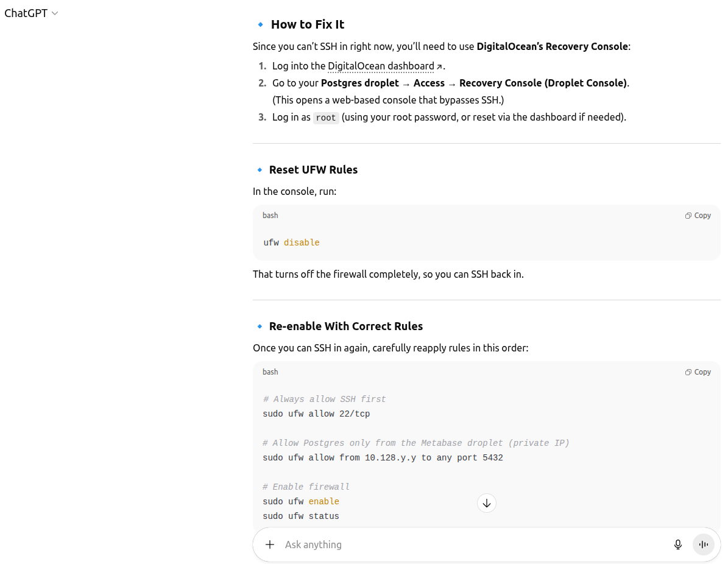
Task: Open the ChatGPT model selector dropdown
Action: tap(31, 13)
